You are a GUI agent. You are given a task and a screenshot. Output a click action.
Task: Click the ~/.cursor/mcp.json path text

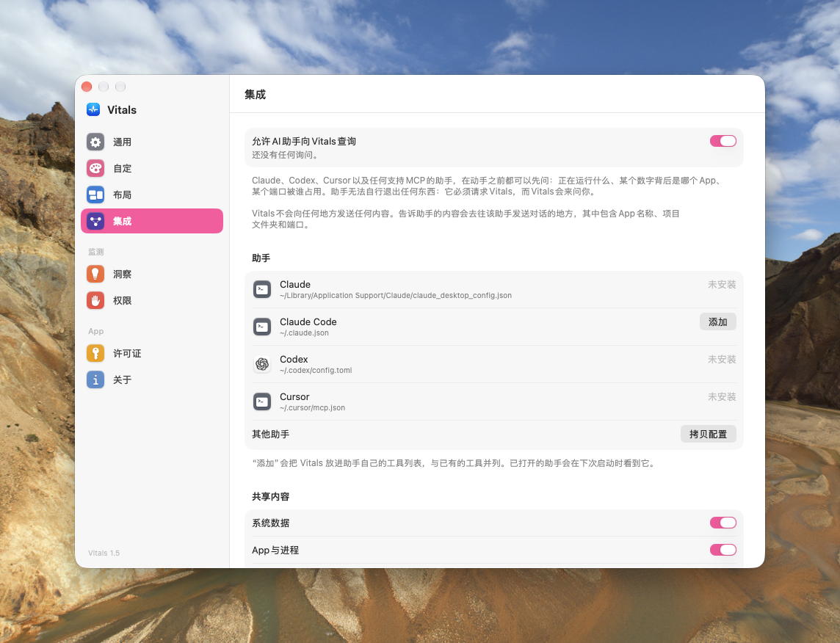[x=312, y=408]
